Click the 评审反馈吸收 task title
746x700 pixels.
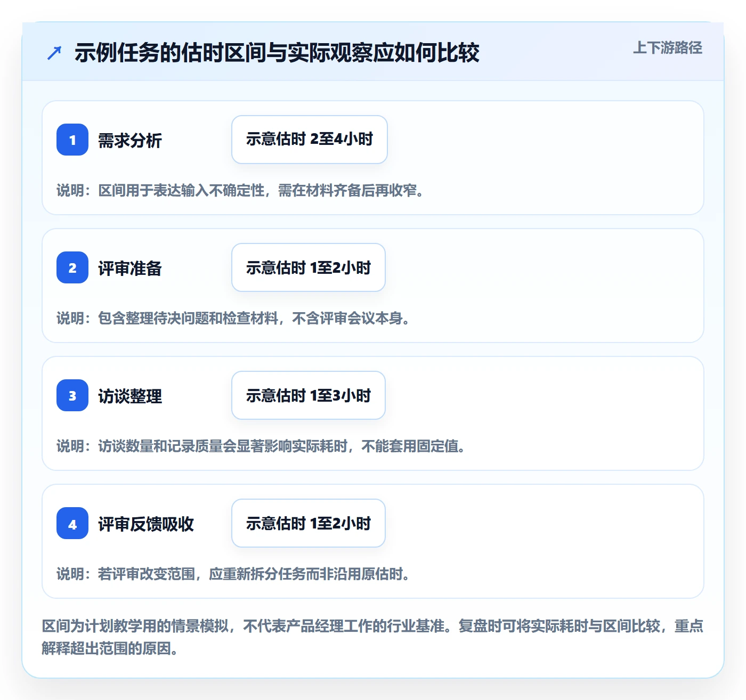pos(146,524)
